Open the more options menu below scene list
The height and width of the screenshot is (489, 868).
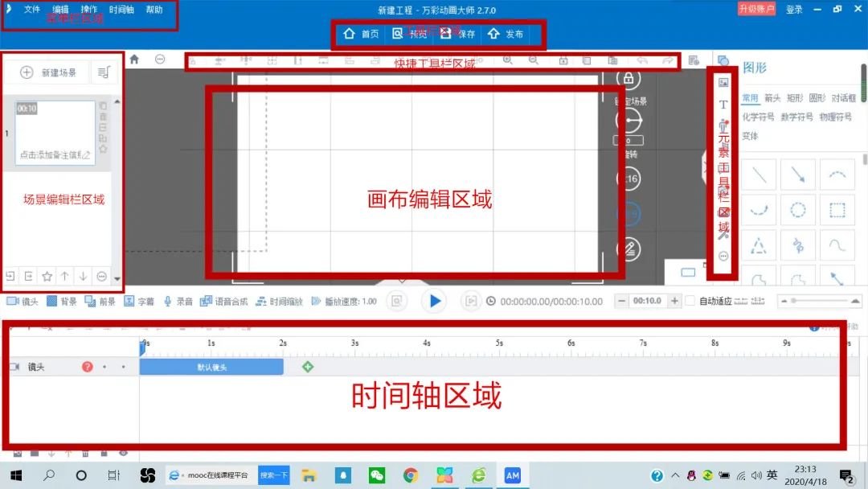(101, 277)
